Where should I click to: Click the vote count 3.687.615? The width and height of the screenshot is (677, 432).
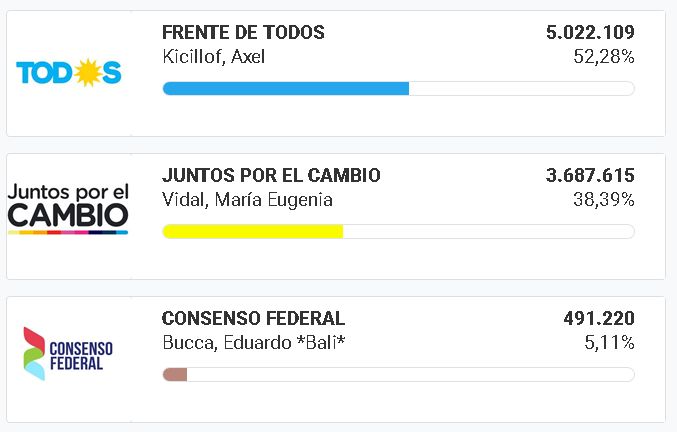[590, 176]
